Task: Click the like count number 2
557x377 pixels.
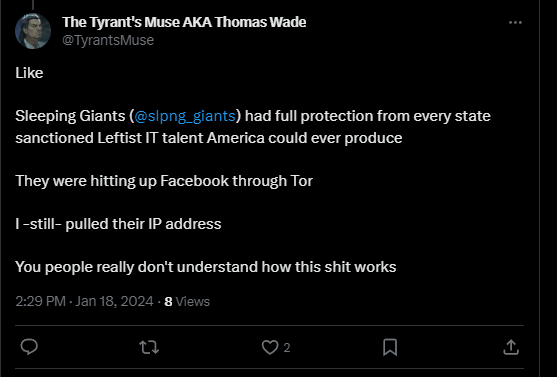Action: (x=287, y=348)
